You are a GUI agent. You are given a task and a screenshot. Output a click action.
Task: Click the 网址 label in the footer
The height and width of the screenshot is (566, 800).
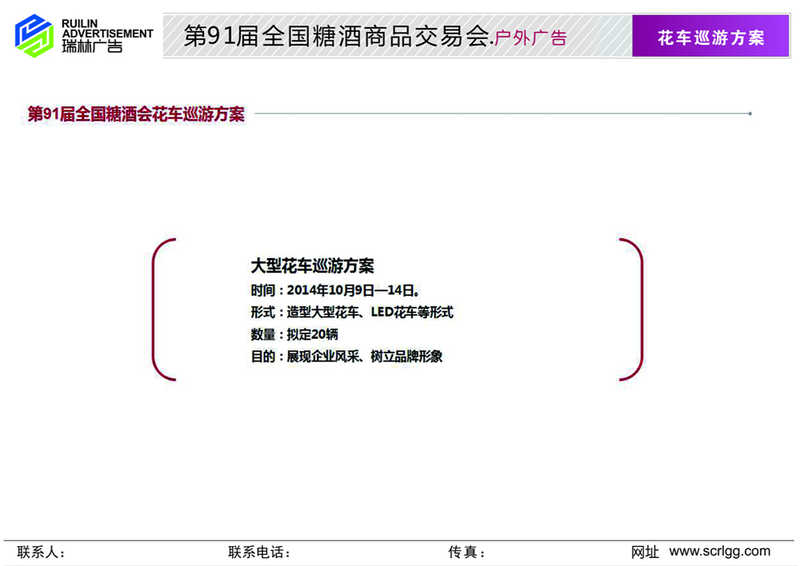click(x=645, y=552)
